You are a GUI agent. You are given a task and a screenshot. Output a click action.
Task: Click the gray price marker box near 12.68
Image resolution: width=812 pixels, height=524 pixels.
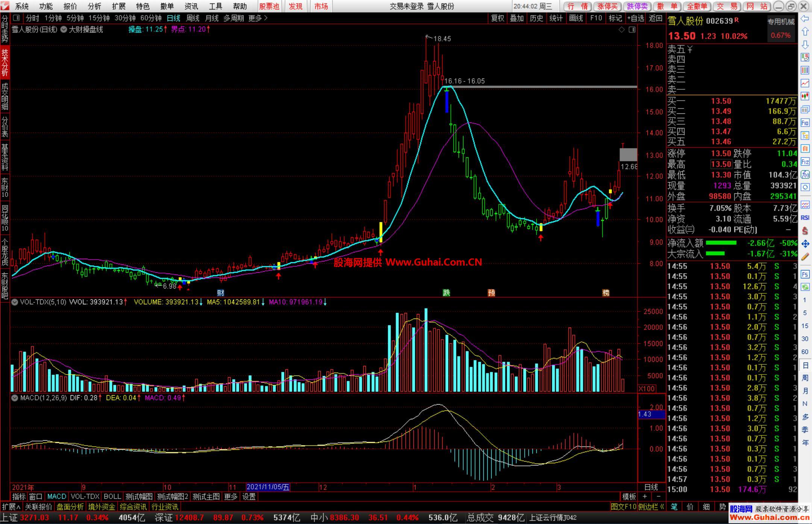628,154
